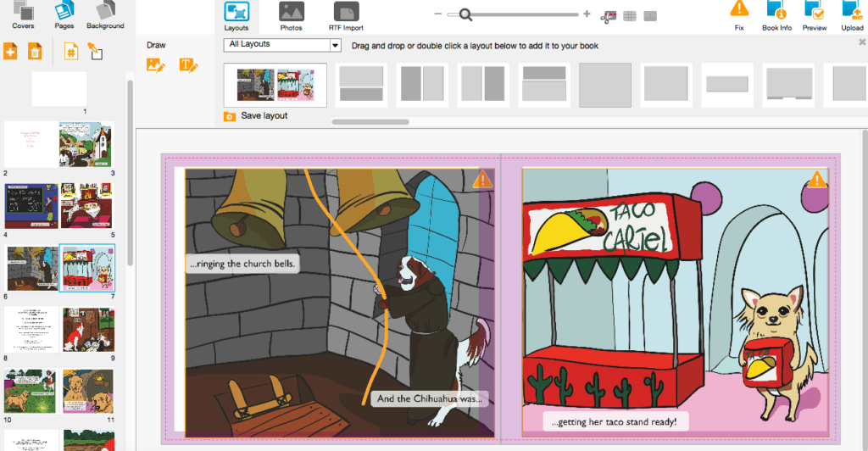Select page 10 golden dog thumbnail
Viewport: 868px width, 451px height.
[x=30, y=392]
